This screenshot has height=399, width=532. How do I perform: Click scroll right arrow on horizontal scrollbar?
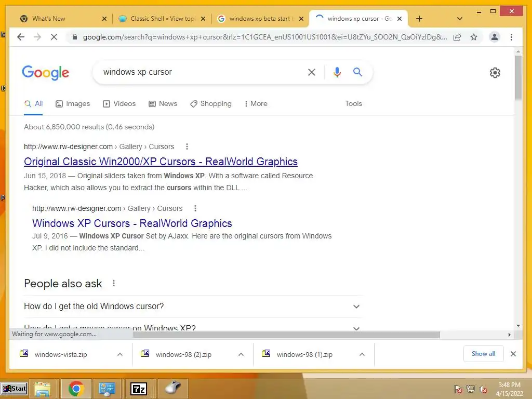(x=509, y=335)
